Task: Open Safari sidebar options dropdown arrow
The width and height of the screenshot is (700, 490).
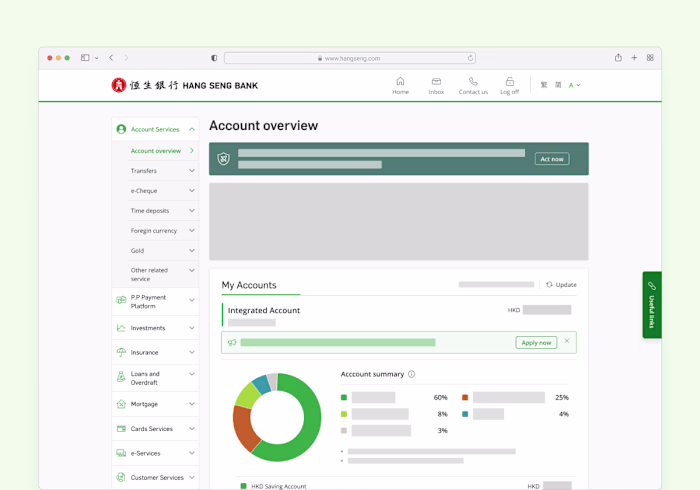Action: click(96, 58)
